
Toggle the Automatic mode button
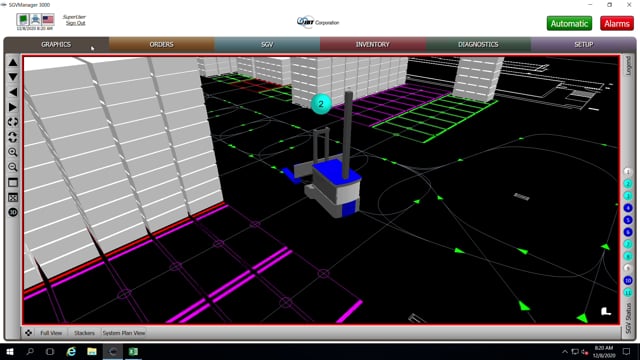point(569,23)
